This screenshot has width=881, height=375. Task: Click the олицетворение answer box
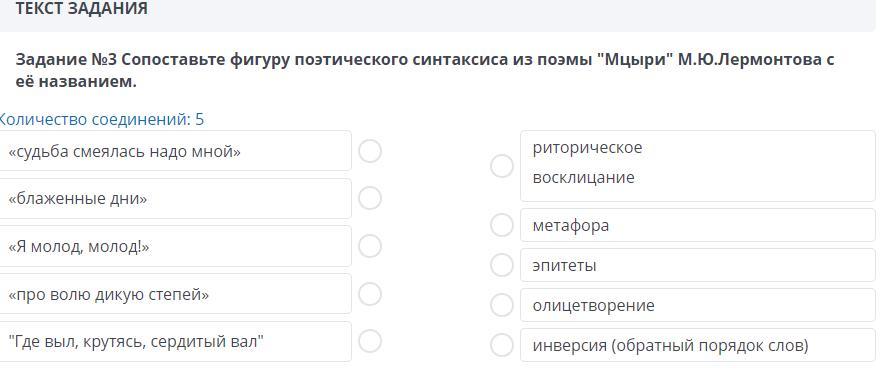point(698,305)
